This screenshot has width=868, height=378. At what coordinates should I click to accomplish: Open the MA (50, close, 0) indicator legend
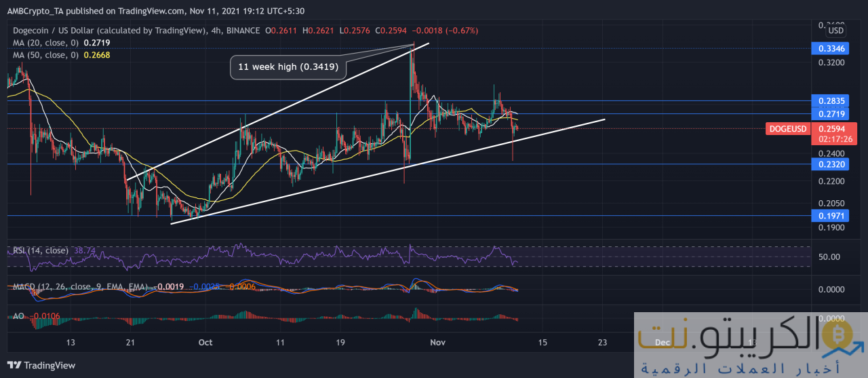pos(45,54)
